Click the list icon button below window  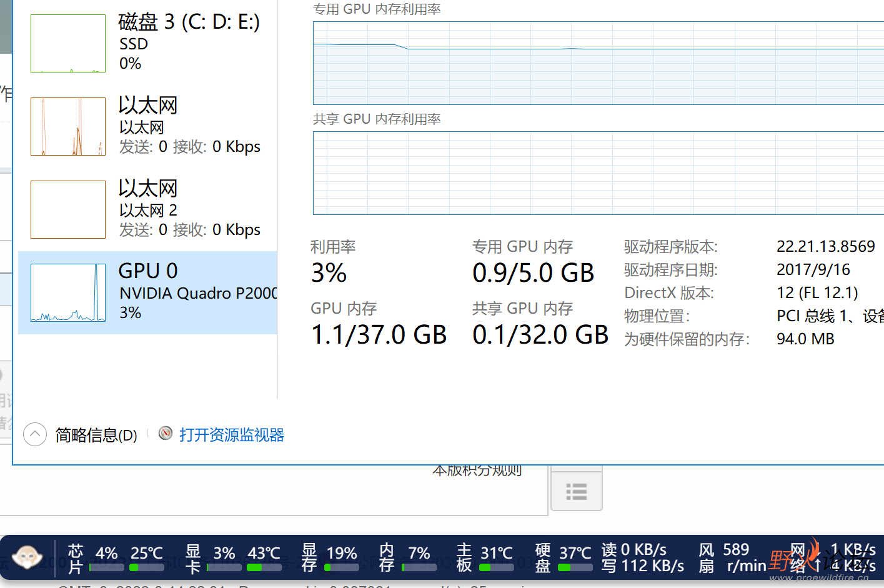(x=576, y=492)
